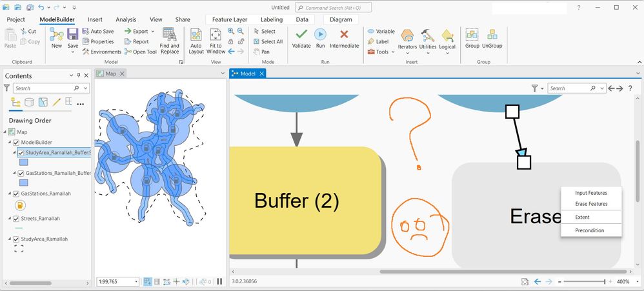Open the map scale dropdown

click(136, 281)
